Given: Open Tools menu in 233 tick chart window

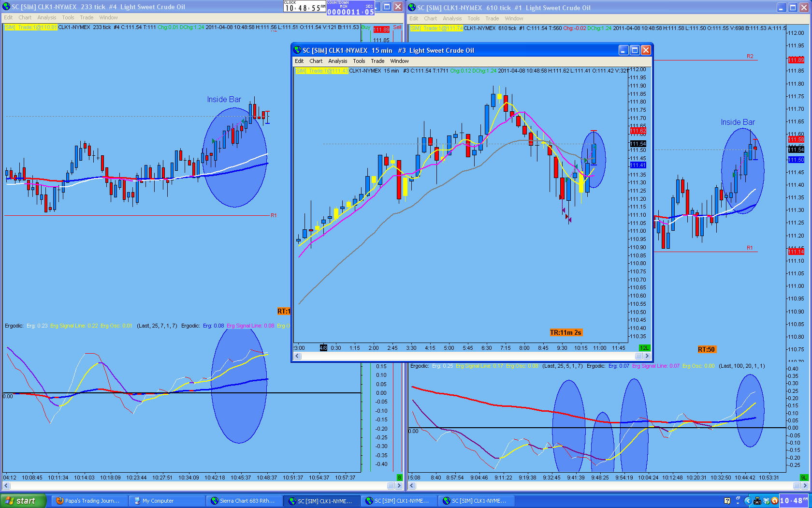Looking at the screenshot, I should [x=68, y=17].
